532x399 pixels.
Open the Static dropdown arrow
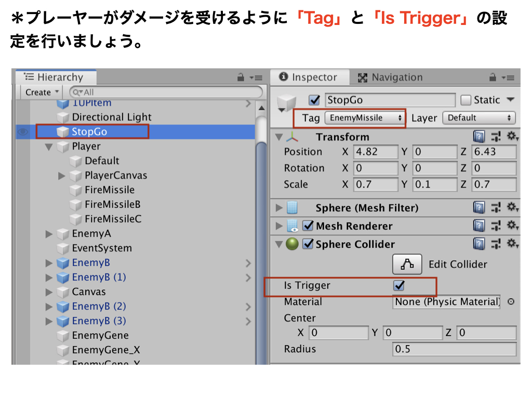(x=510, y=100)
